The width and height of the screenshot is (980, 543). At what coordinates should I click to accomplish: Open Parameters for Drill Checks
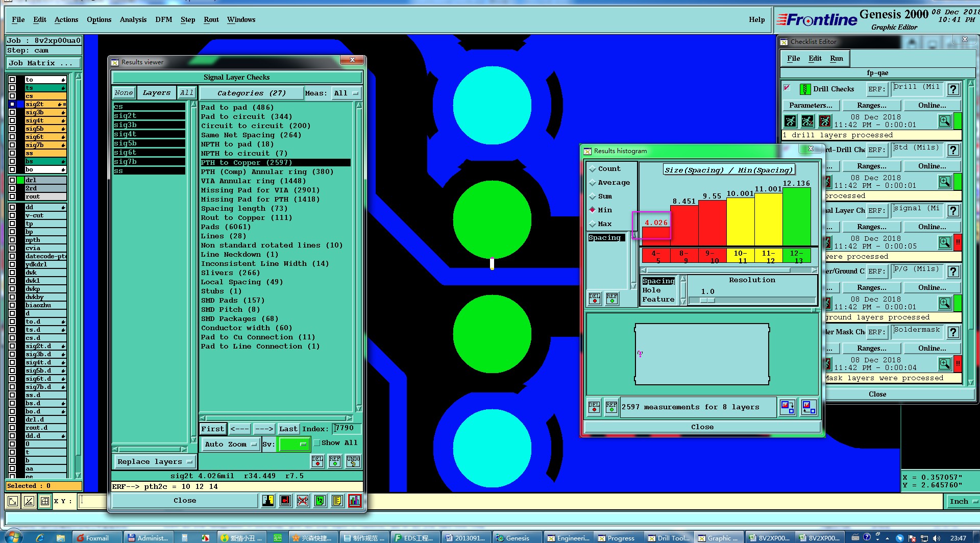pyautogui.click(x=811, y=105)
